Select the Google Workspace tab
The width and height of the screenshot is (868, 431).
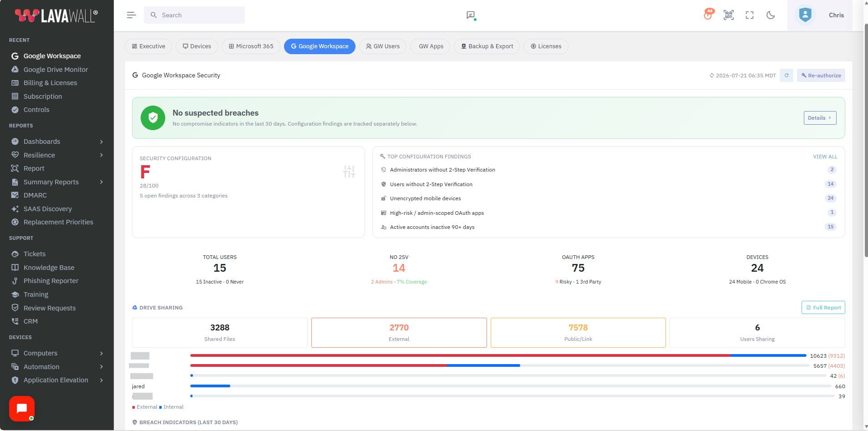tap(320, 46)
